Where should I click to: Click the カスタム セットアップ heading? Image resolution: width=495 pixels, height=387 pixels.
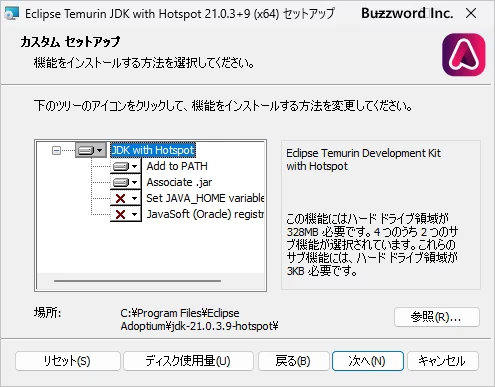[70, 42]
